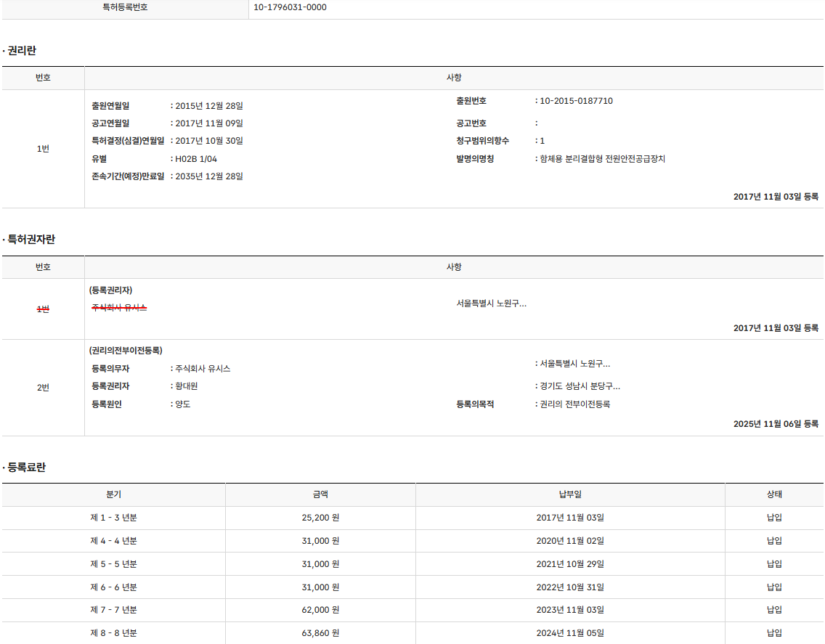
Task: Select the expiry date 2035년 12월 28일
Action: click(x=209, y=176)
